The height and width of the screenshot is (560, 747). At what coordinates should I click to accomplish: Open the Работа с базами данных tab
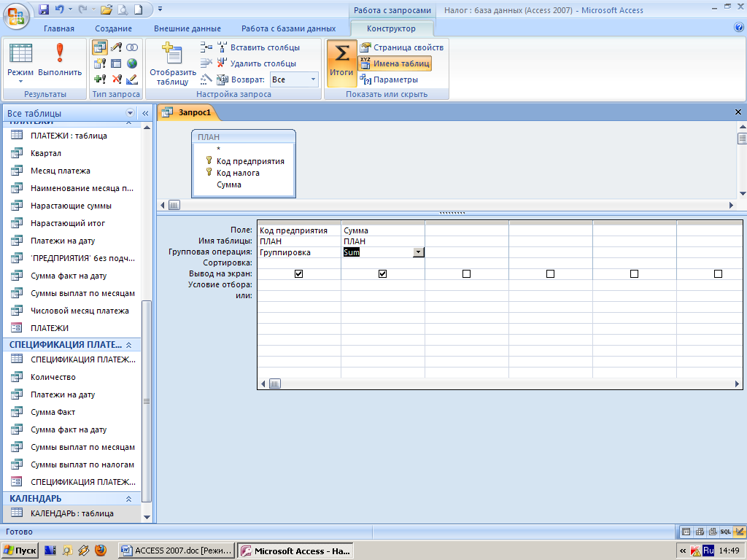coord(288,28)
